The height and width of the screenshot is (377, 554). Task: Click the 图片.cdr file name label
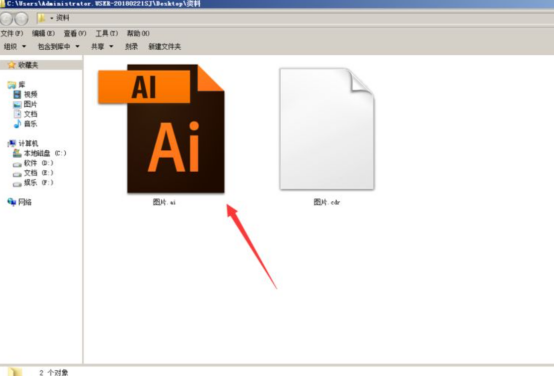(x=327, y=202)
